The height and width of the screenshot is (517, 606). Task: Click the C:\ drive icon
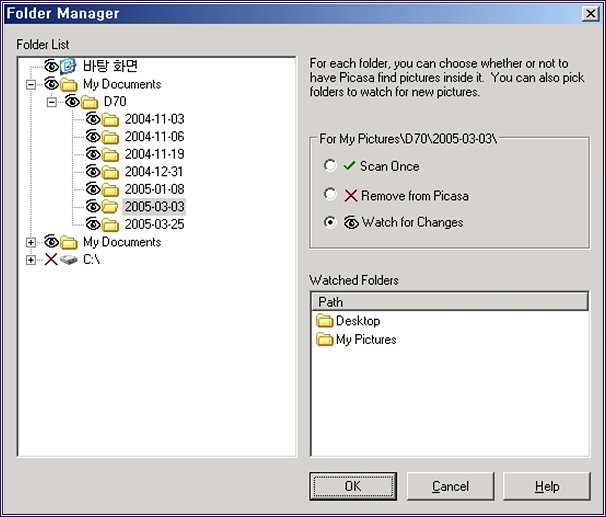click(x=68, y=260)
